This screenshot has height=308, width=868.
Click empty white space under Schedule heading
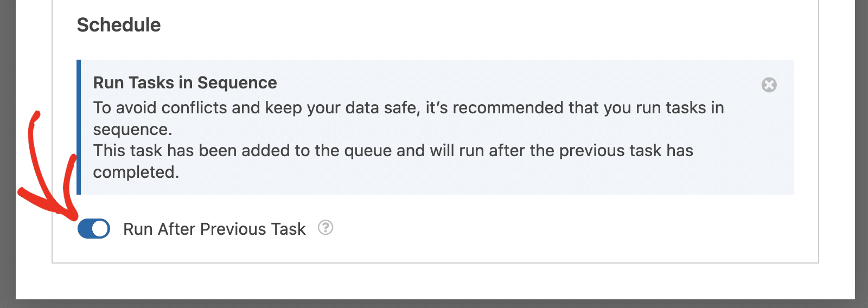pyautogui.click(x=434, y=48)
